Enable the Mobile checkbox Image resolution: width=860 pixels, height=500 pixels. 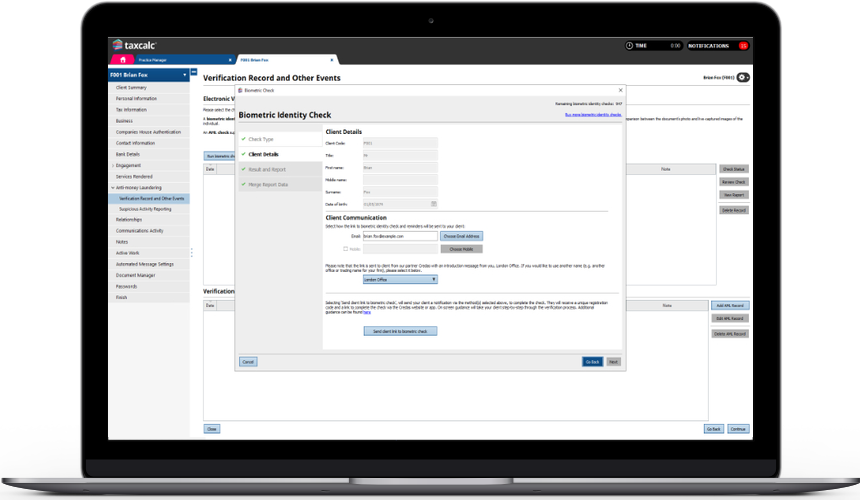[345, 248]
